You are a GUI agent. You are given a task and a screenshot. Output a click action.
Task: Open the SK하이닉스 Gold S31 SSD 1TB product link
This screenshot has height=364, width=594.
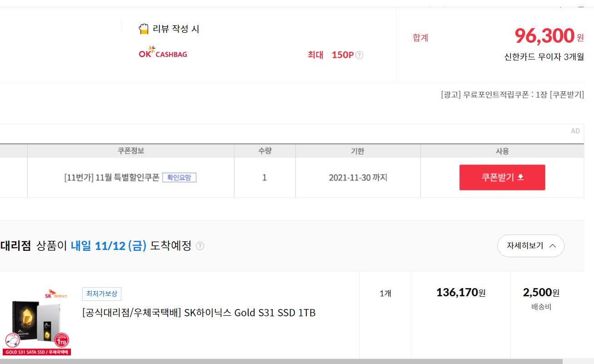[199, 313]
